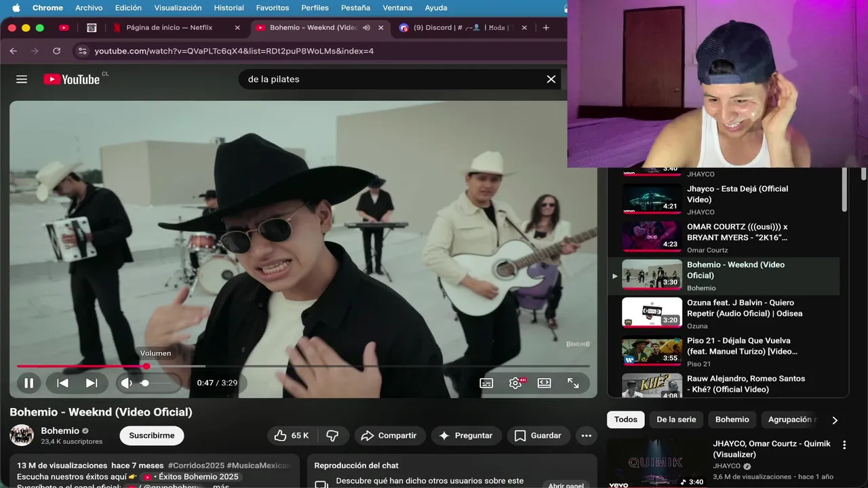The width and height of the screenshot is (868, 488).
Task: Select the 'De la serie' filter chip
Action: (676, 420)
